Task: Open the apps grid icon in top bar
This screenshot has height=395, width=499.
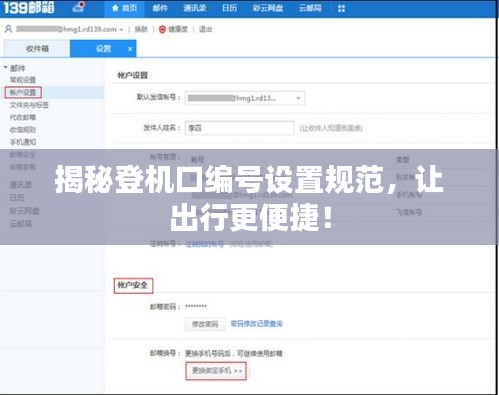Action: tap(341, 8)
